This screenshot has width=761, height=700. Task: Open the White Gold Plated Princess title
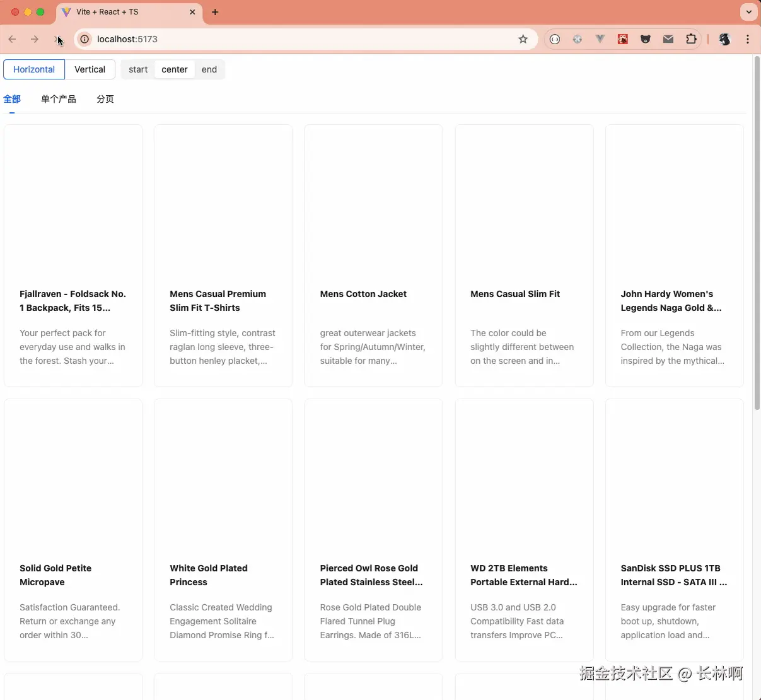(209, 575)
